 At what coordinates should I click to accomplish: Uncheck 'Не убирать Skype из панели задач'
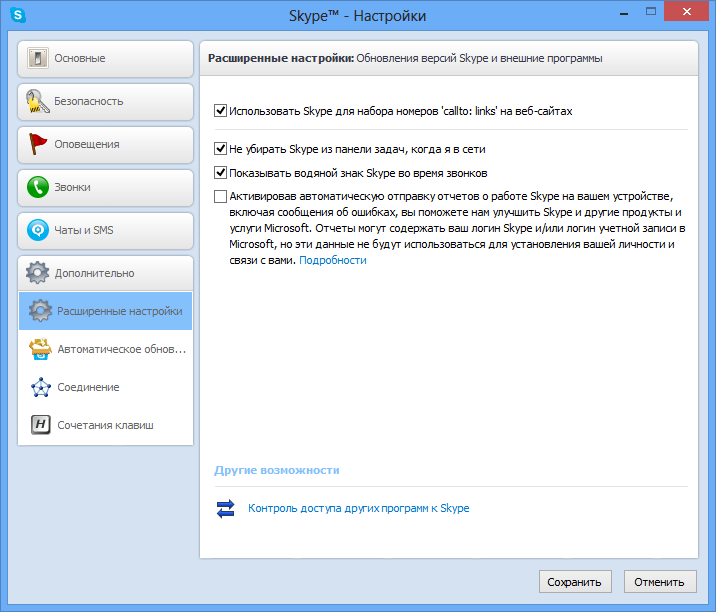221,148
